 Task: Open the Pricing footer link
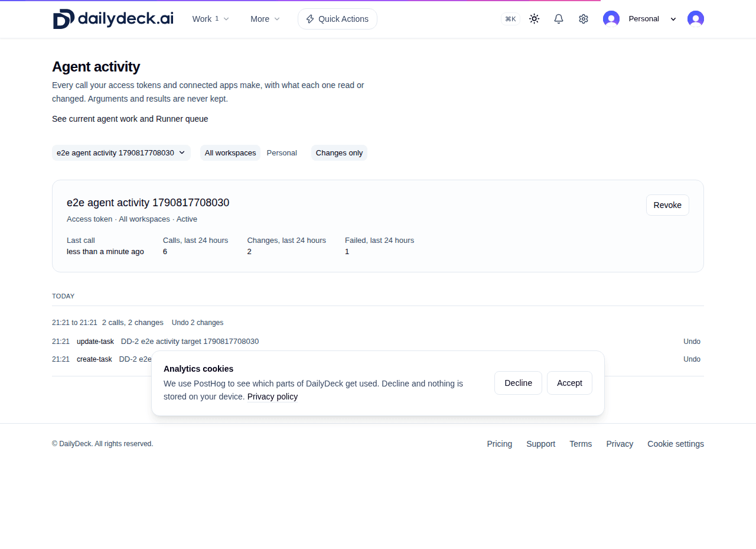(x=500, y=444)
